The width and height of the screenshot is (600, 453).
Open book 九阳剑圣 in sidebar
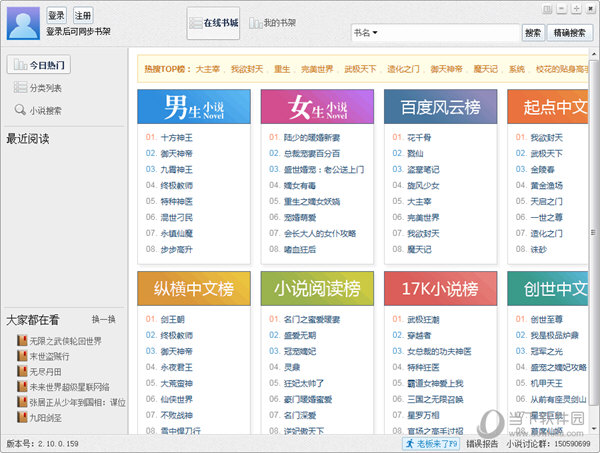[x=45, y=417]
